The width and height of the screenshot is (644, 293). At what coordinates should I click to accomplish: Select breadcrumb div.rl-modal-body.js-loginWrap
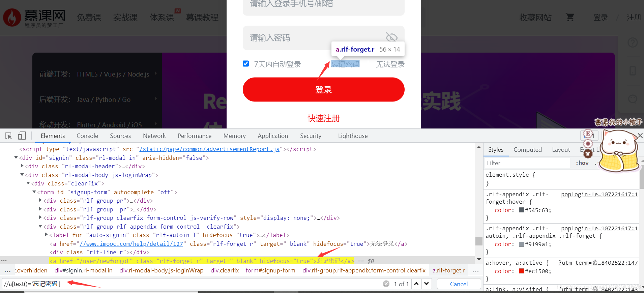[x=162, y=270]
